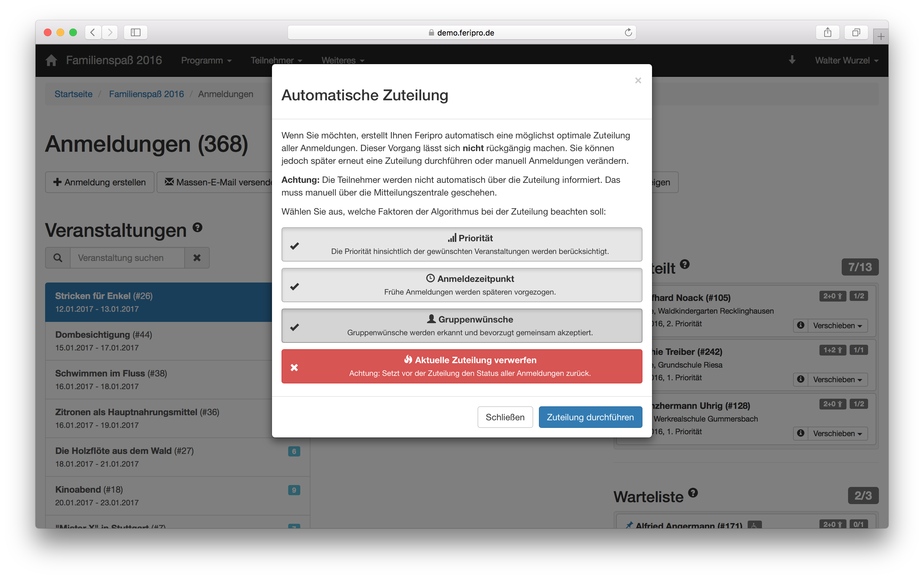Toggle the Priorität factor option
Screen dimensions: 924x579
461,244
